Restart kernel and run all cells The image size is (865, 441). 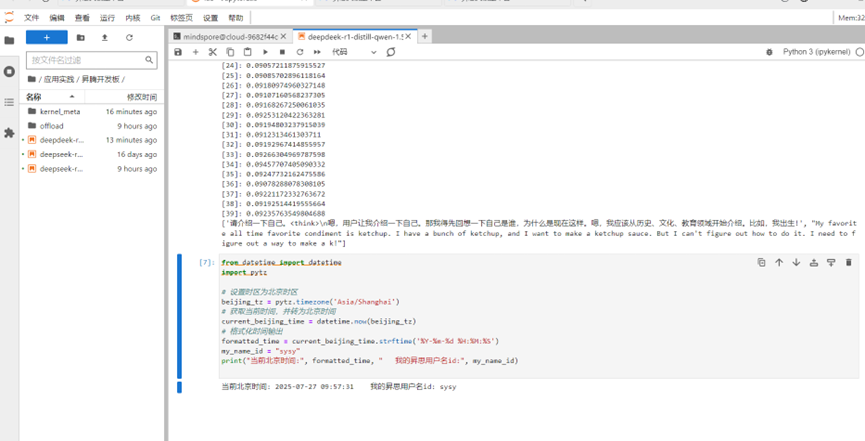point(317,52)
